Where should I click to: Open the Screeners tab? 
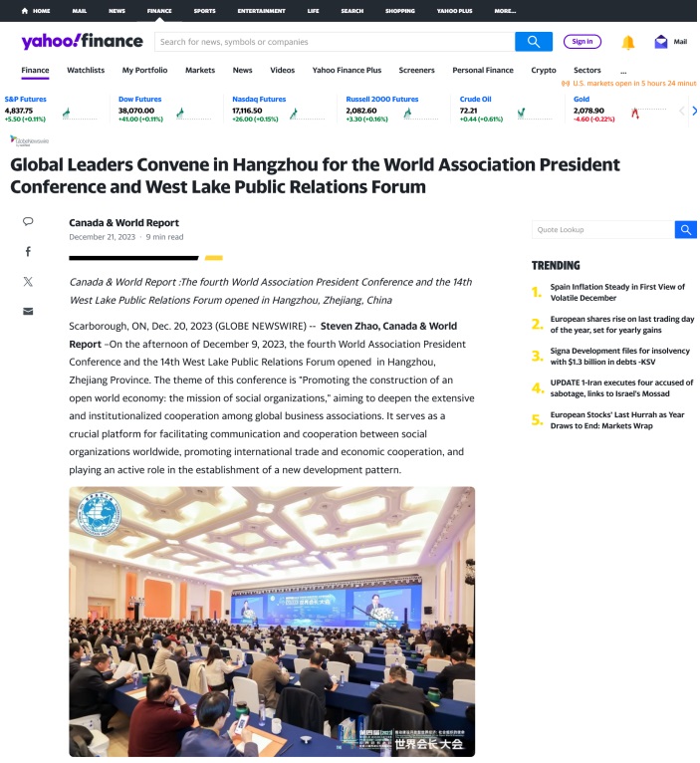pos(416,71)
